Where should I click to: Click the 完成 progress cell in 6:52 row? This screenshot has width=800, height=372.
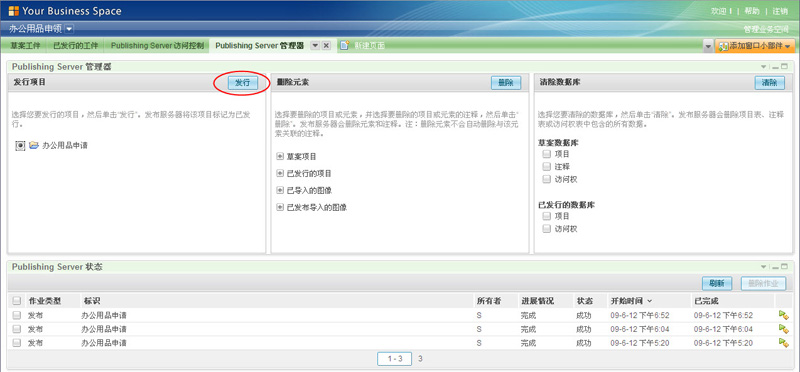click(x=529, y=315)
